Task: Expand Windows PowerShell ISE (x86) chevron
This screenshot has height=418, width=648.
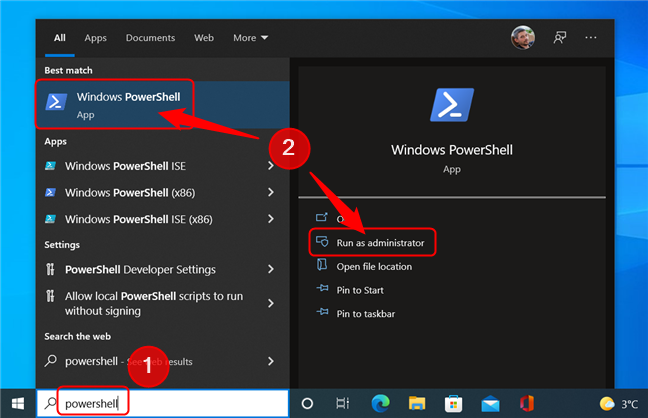Action: [271, 219]
